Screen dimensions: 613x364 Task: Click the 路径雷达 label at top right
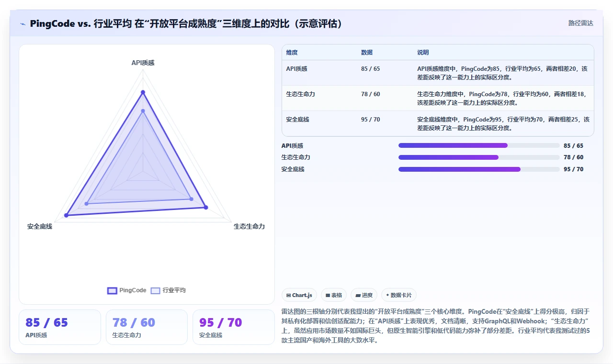point(580,23)
